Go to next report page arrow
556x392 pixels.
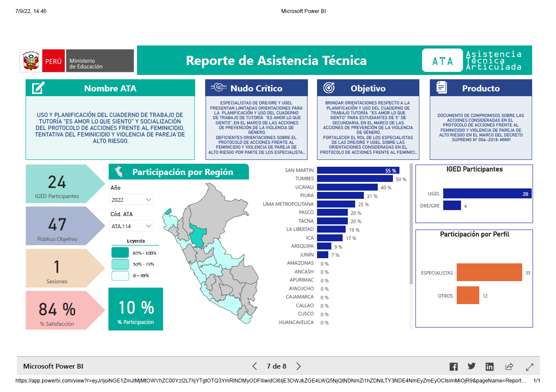(x=298, y=366)
